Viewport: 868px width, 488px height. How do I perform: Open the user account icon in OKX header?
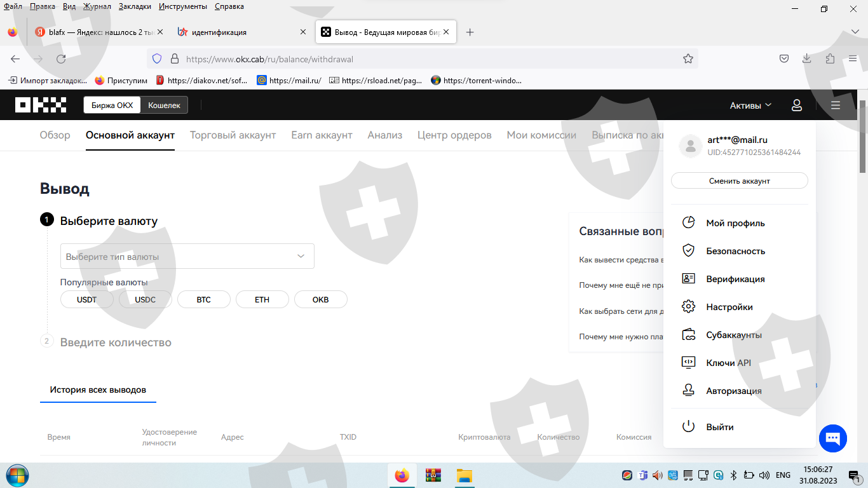pos(797,105)
